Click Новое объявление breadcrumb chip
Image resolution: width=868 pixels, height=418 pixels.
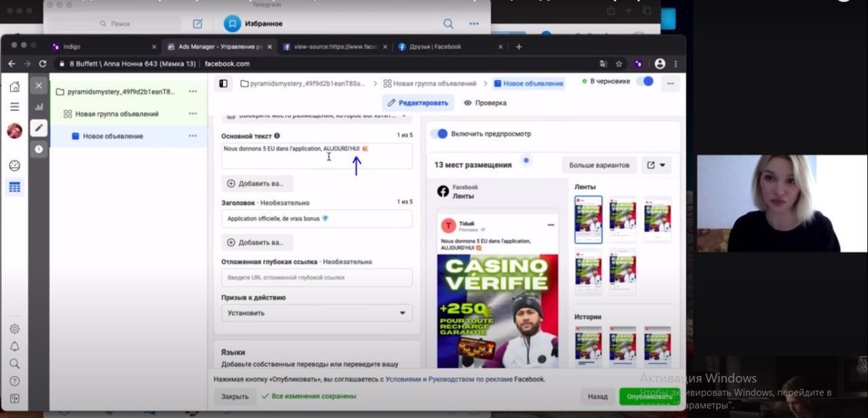(x=528, y=83)
